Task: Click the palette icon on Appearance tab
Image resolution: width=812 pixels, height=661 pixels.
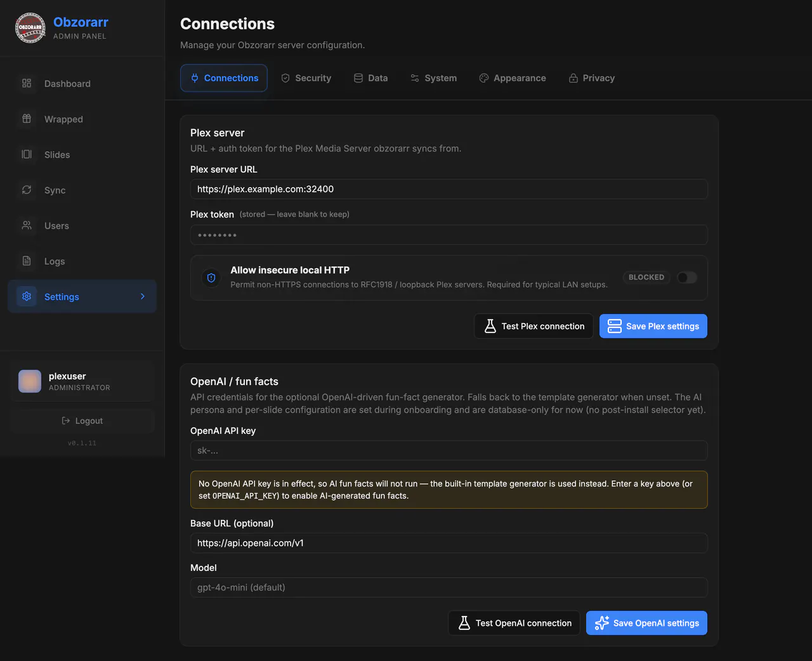Action: pos(484,78)
